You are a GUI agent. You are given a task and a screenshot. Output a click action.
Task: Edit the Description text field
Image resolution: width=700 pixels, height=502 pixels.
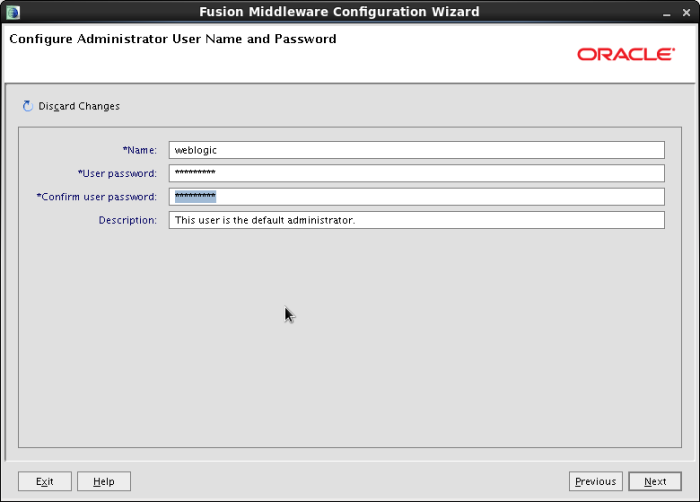tap(417, 220)
